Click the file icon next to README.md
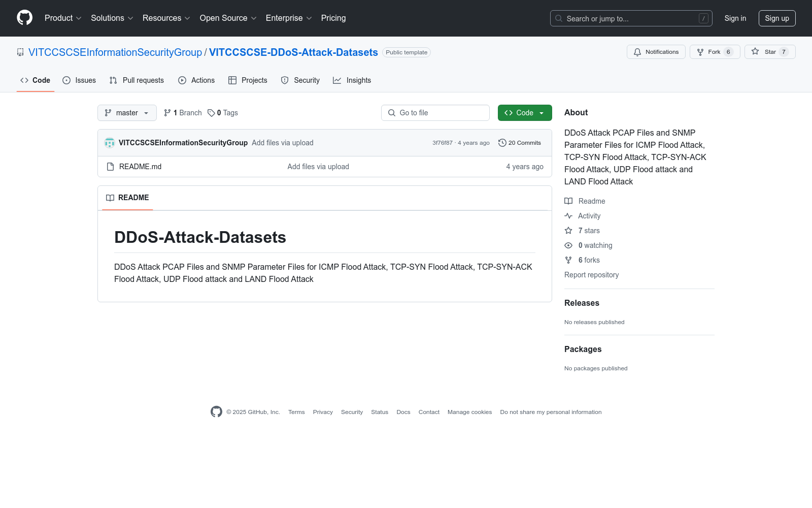 (x=110, y=167)
